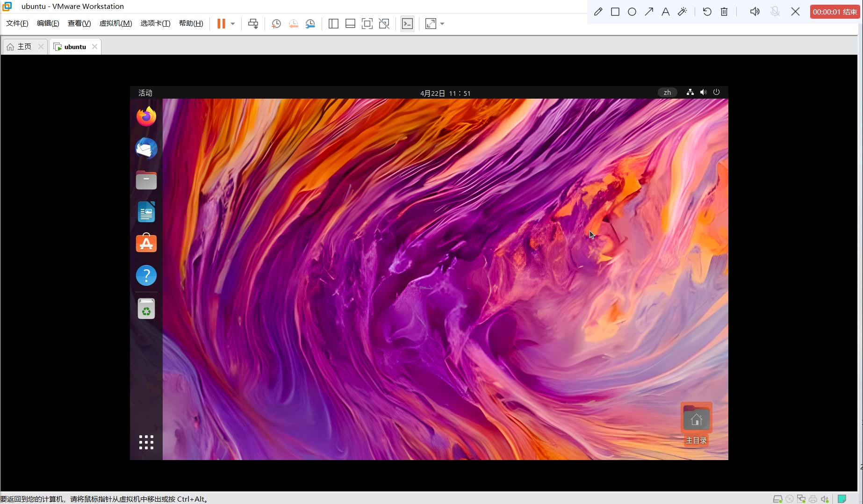Click 活动 in the Ubuntu top bar
Viewport: 863px width, 504px height.
click(x=145, y=93)
